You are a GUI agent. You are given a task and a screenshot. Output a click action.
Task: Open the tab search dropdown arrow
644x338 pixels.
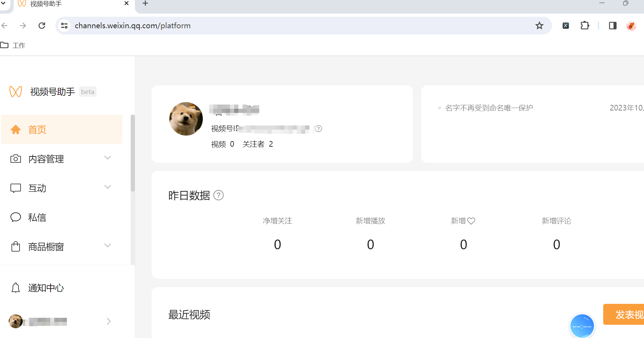click(3, 3)
